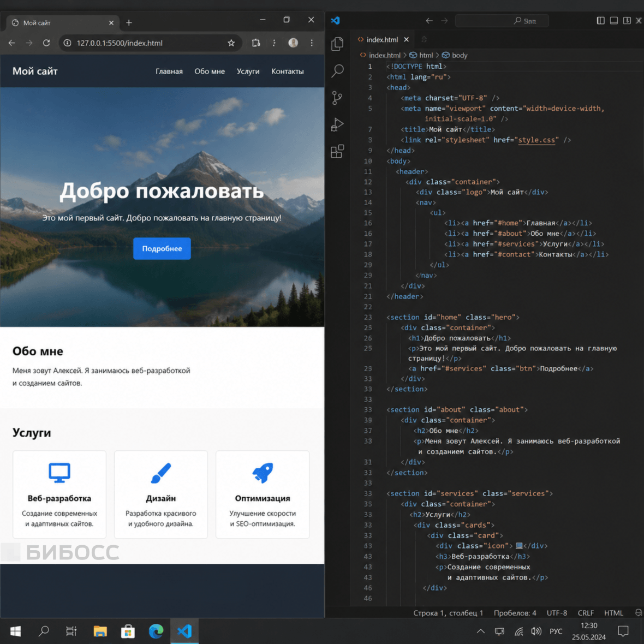Viewport: 644px width, 644px height.
Task: Navigate to 'Главная' in the site menu
Action: tap(169, 71)
